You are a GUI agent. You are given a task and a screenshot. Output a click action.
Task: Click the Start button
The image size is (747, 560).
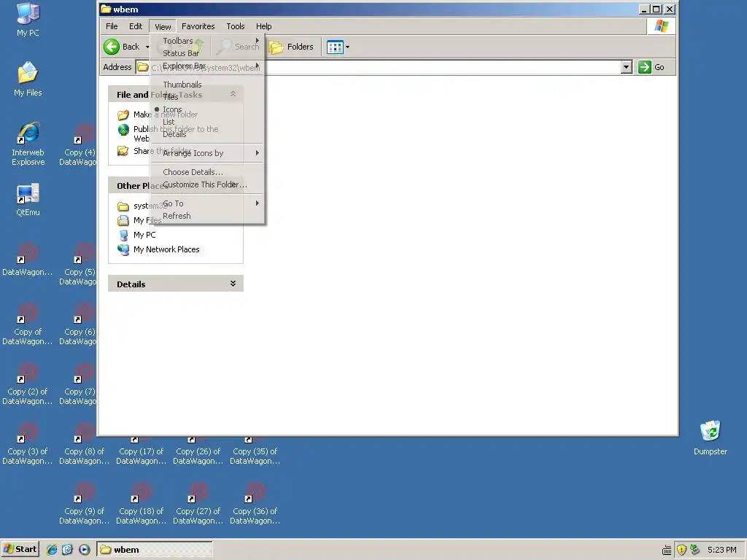point(20,550)
